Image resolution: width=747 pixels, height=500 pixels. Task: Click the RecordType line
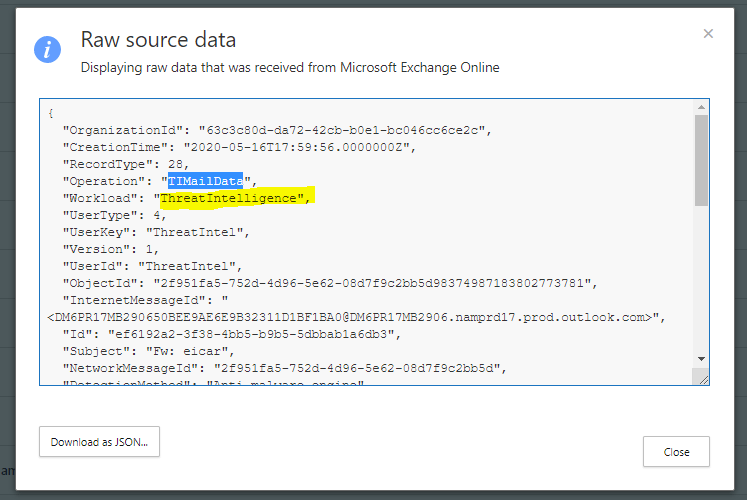(x=125, y=164)
